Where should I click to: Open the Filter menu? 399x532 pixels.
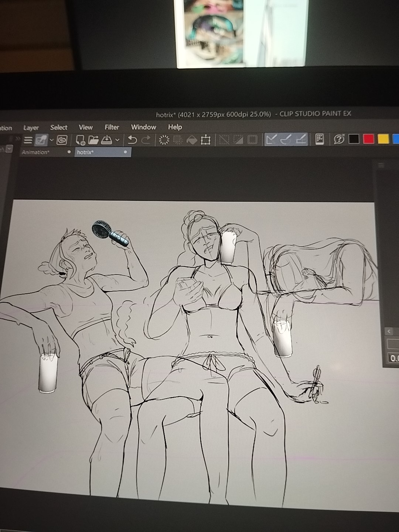click(112, 127)
